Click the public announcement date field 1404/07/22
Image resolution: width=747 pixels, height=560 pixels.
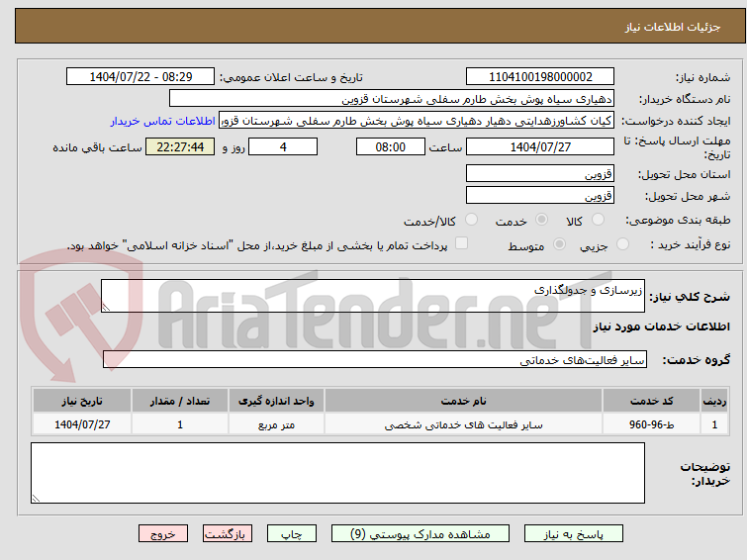(140, 77)
